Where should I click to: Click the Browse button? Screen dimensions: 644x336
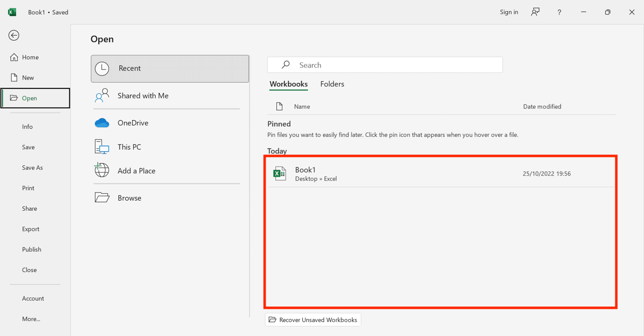click(x=170, y=198)
